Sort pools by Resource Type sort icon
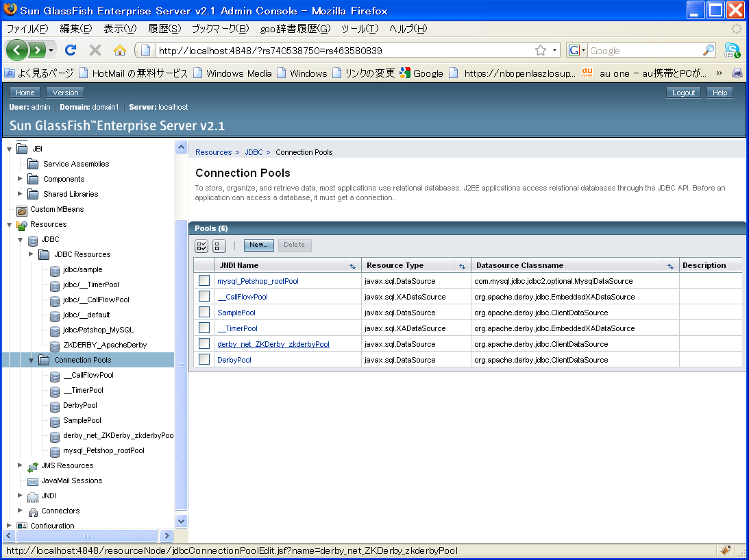The image size is (749, 560). tap(462, 266)
